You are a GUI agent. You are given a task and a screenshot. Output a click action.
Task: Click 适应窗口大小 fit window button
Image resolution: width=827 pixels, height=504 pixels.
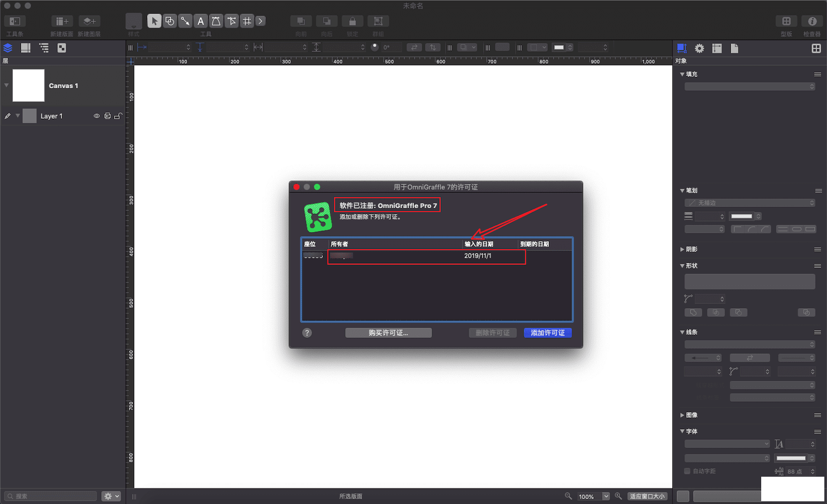click(647, 497)
